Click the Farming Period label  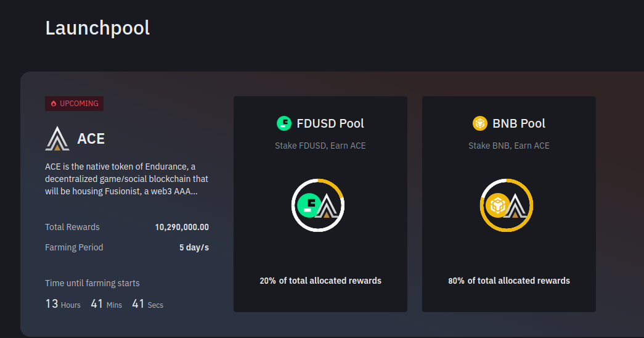(74, 247)
